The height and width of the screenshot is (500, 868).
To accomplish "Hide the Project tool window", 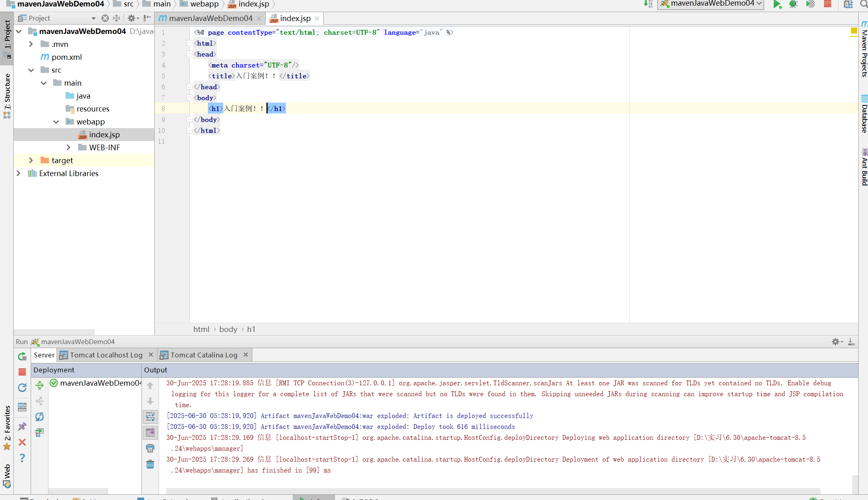I will point(147,18).
